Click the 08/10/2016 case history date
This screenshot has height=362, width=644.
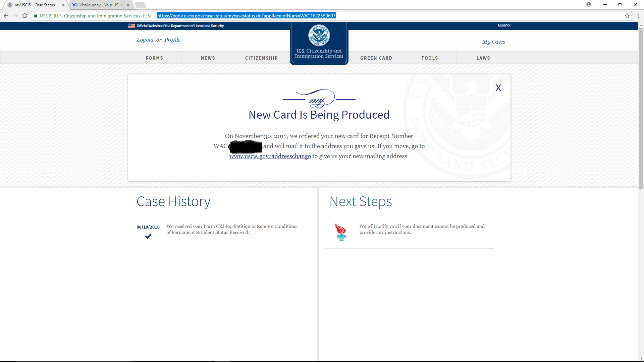pos(148,227)
